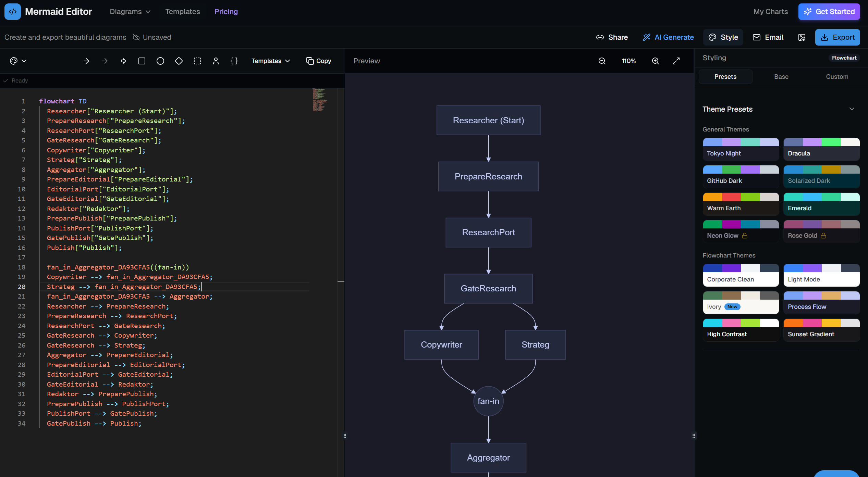
Task: Click the Export button
Action: point(838,37)
